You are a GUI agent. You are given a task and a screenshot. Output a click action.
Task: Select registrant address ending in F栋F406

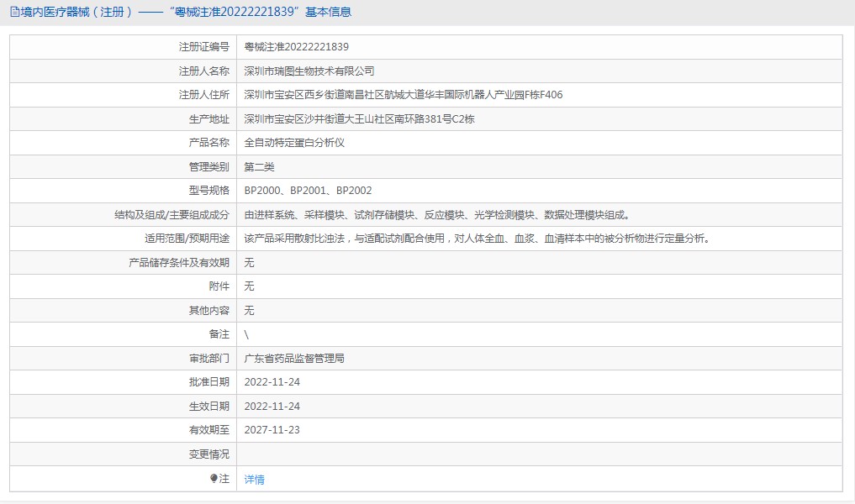[x=404, y=95]
